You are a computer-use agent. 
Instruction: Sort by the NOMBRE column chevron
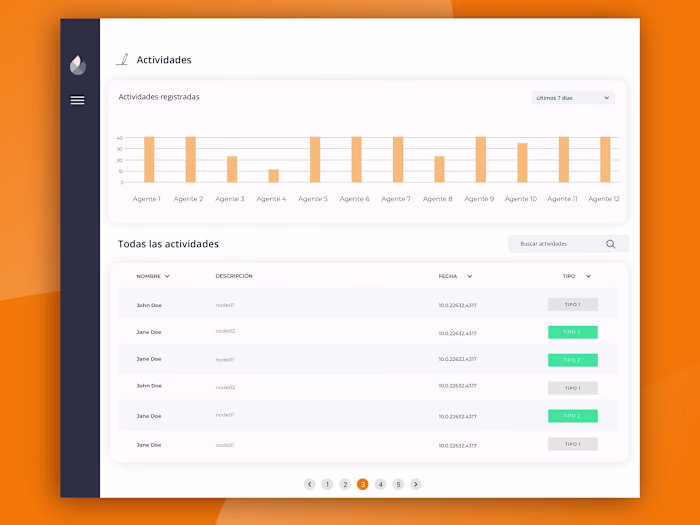(x=167, y=276)
